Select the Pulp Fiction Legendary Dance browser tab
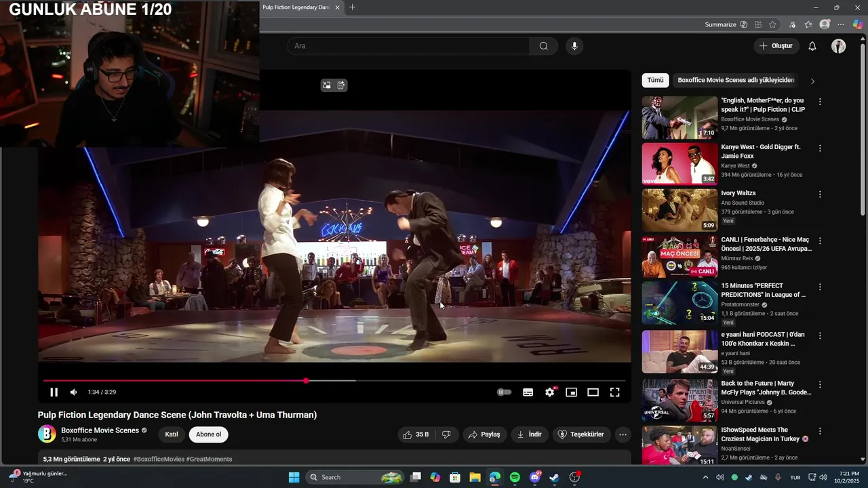The image size is (868, 488). click(x=296, y=7)
